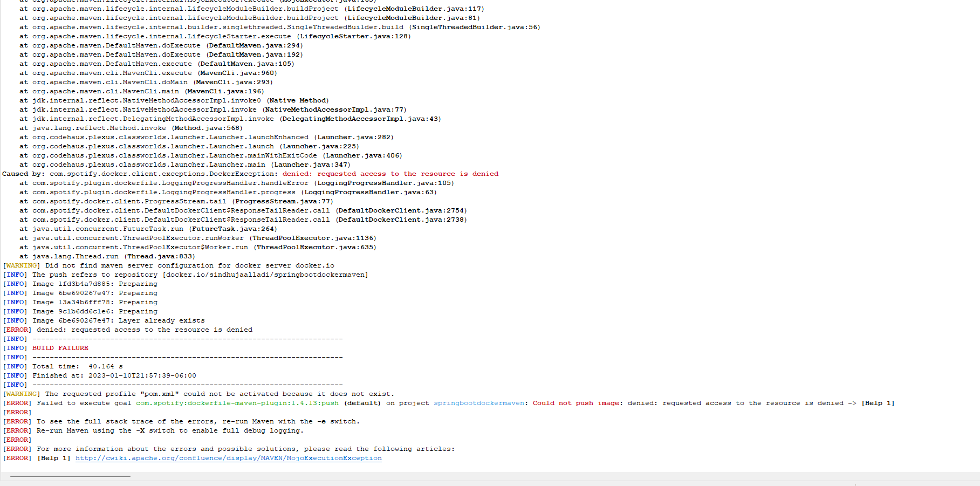Click the FutureTask.run (FutureTask.java:264) line
The width and height of the screenshot is (980, 486).
148,229
